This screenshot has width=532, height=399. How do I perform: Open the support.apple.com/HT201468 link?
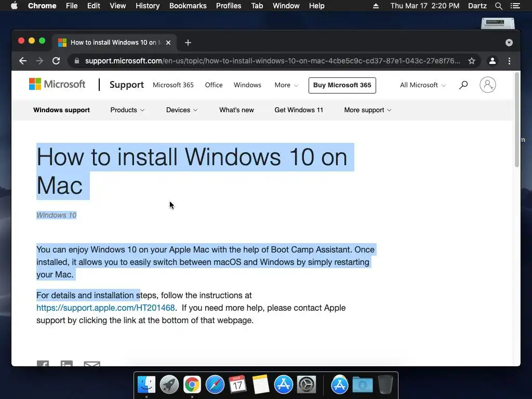coord(105,308)
